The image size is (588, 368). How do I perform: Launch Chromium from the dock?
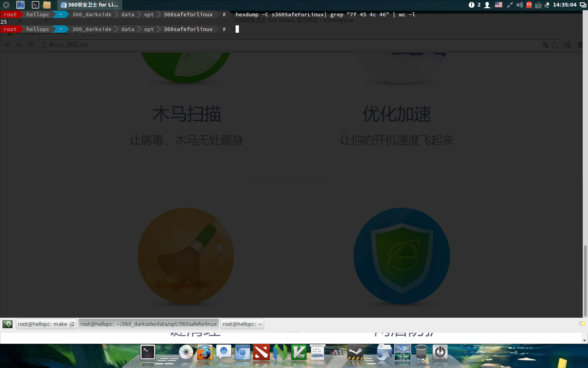[243, 352]
